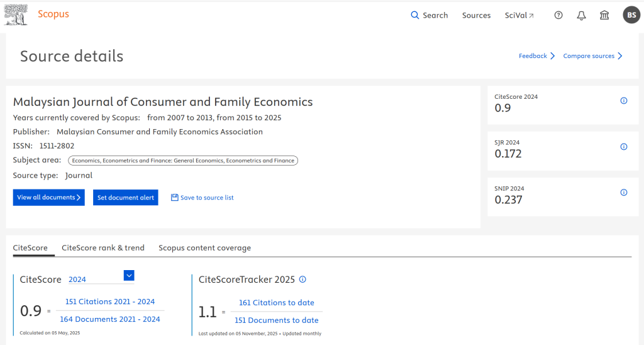Click the Compare sources chevron arrow
The height and width of the screenshot is (345, 644).
(x=619, y=56)
